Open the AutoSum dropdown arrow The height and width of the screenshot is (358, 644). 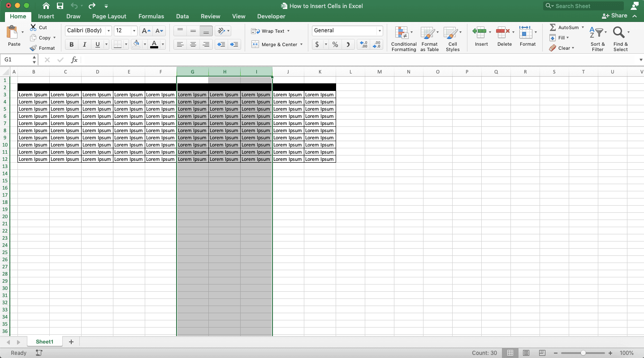pos(583,27)
